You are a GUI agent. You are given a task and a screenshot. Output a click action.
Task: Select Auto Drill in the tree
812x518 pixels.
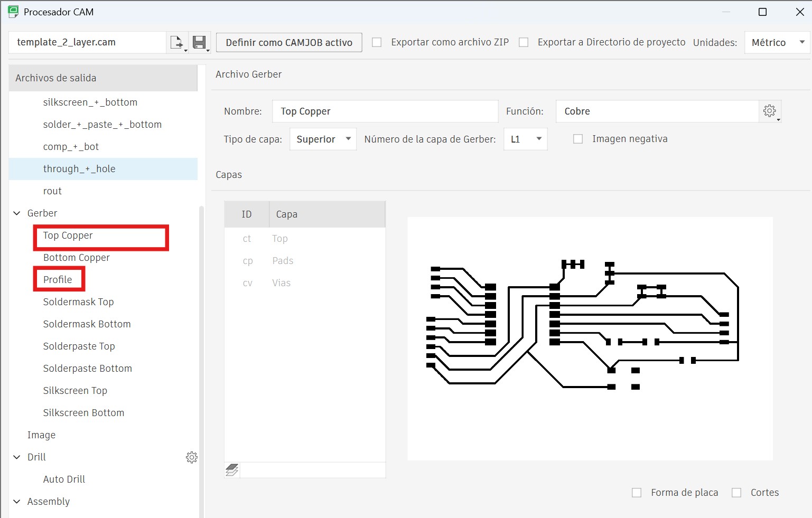[64, 479]
